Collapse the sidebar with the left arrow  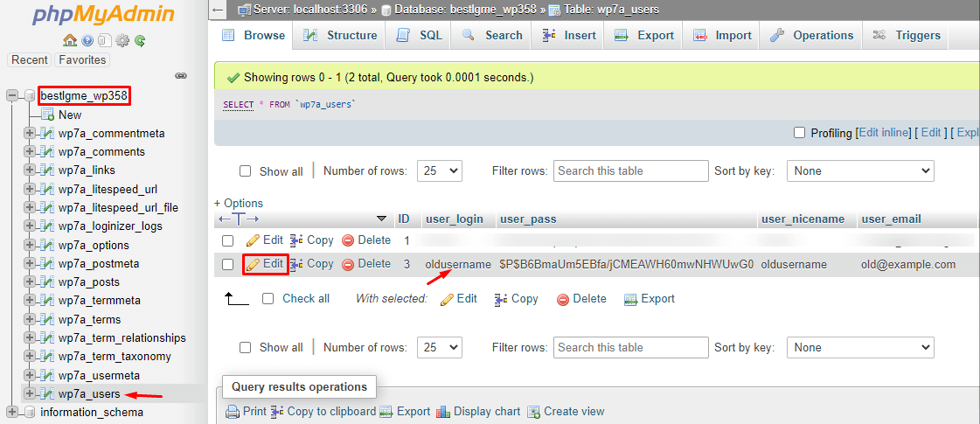tap(218, 10)
